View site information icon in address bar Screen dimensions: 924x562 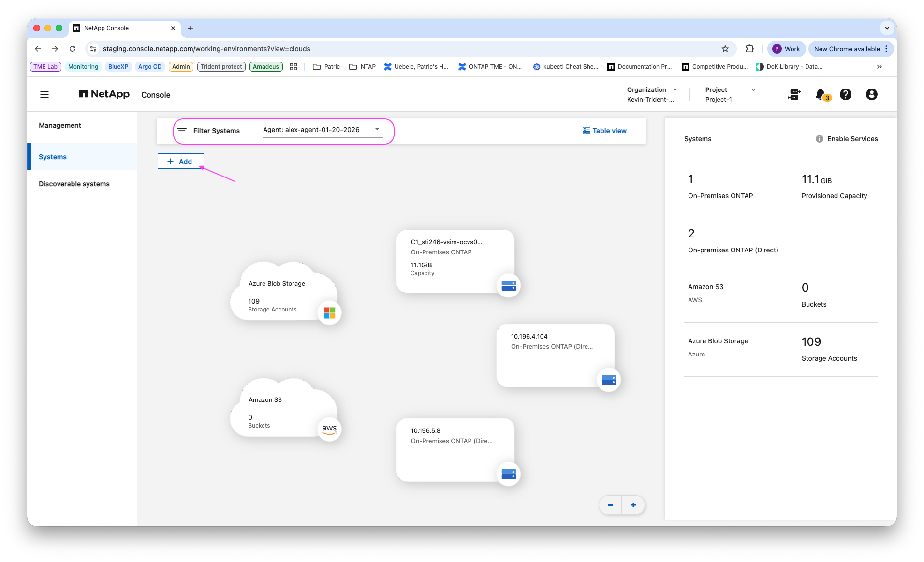click(94, 49)
